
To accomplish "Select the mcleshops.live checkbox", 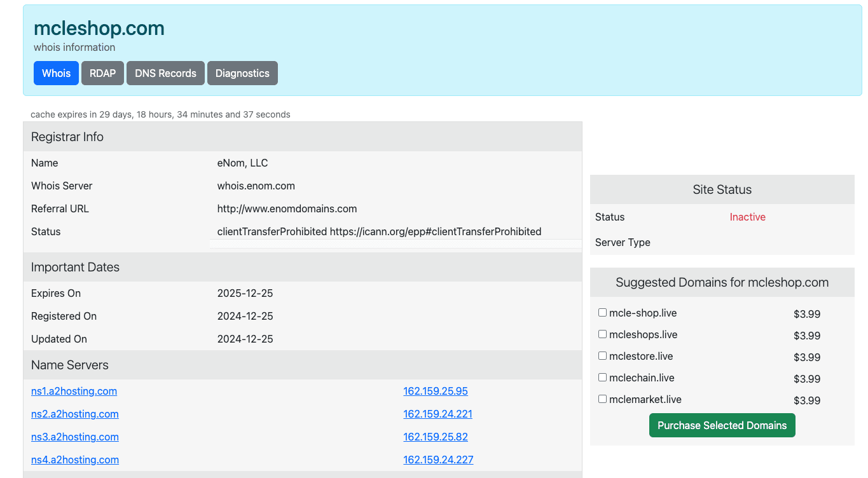I will click(x=602, y=334).
